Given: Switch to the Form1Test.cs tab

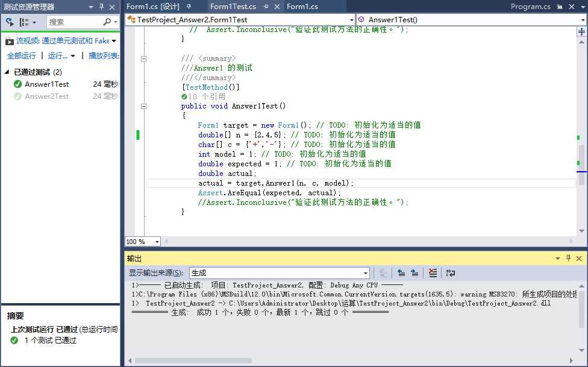Looking at the screenshot, I should 233,7.
